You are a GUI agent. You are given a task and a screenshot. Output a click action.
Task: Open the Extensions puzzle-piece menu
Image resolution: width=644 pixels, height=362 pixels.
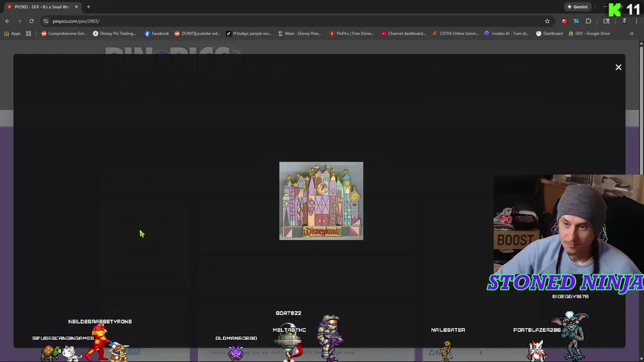588,21
